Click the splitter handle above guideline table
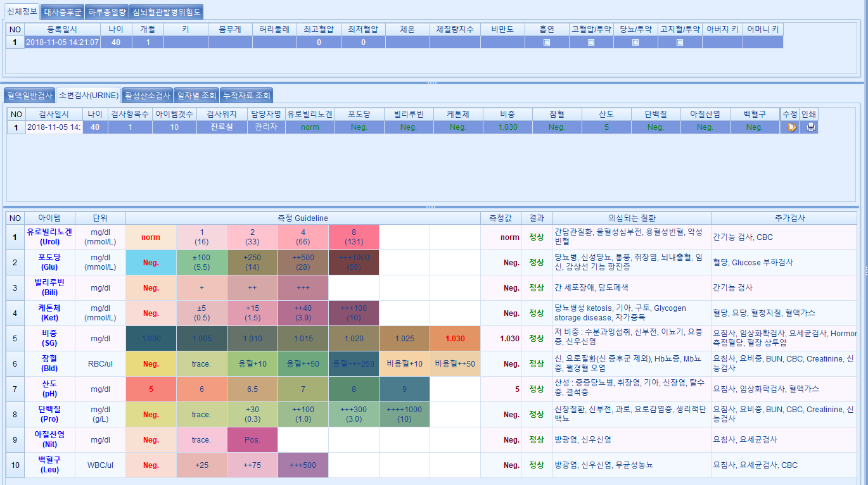The width and height of the screenshot is (868, 485). pos(431,207)
